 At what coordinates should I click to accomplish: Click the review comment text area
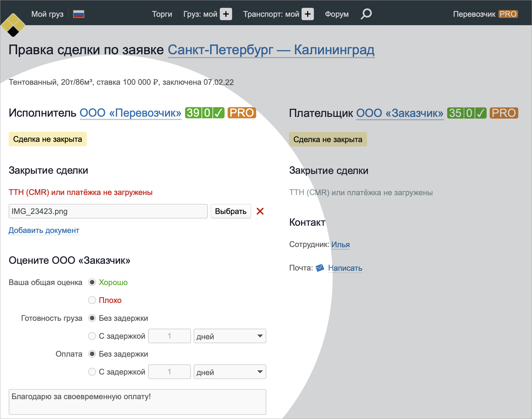point(137,402)
